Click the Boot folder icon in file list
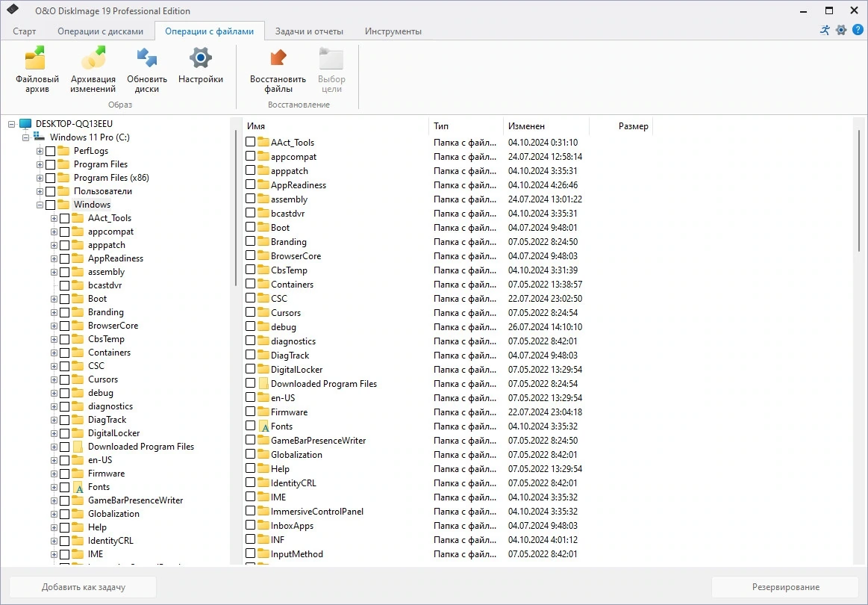This screenshot has width=868, height=605. tap(263, 227)
